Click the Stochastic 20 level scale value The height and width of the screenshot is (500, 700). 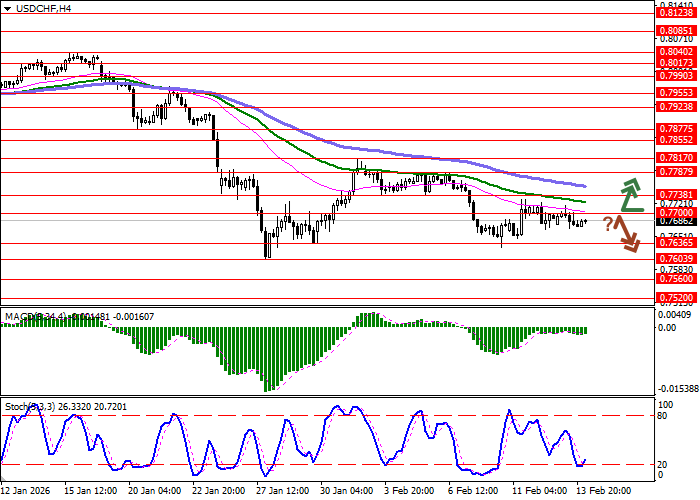coord(663,465)
